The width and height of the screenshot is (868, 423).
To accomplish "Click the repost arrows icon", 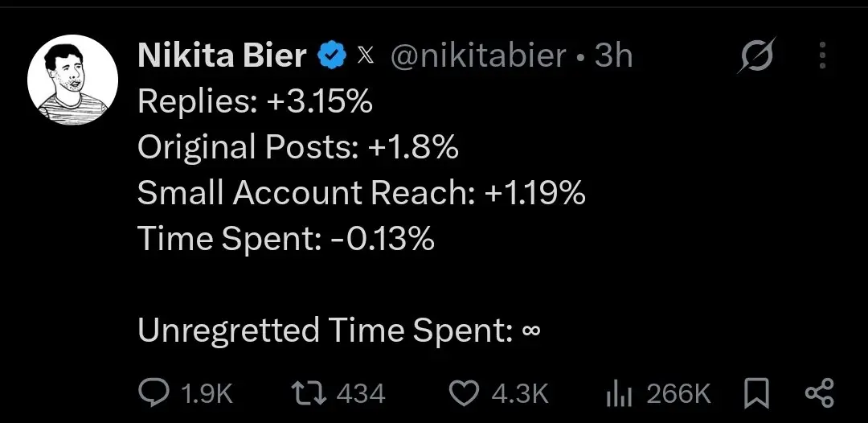I will (x=309, y=394).
